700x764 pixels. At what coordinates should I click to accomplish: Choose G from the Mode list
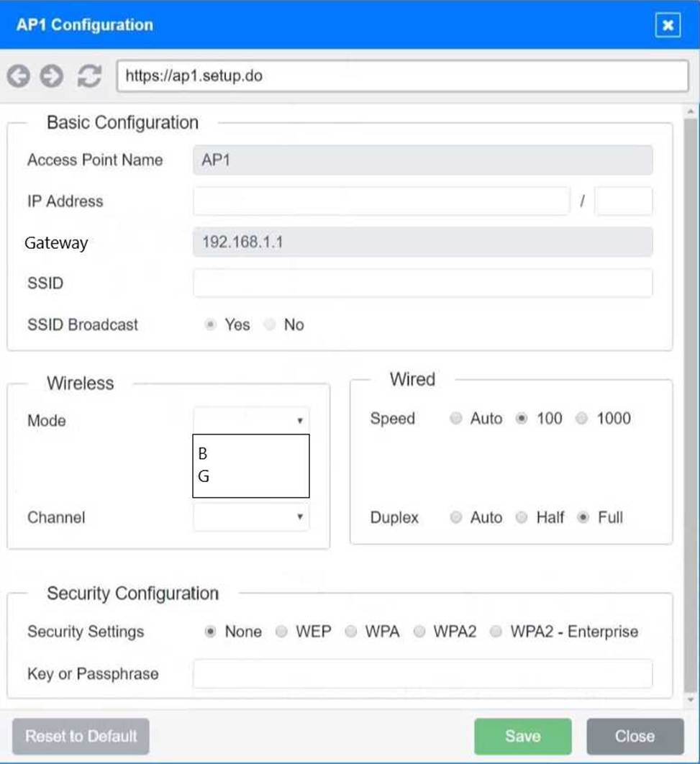pyautogui.click(x=204, y=476)
